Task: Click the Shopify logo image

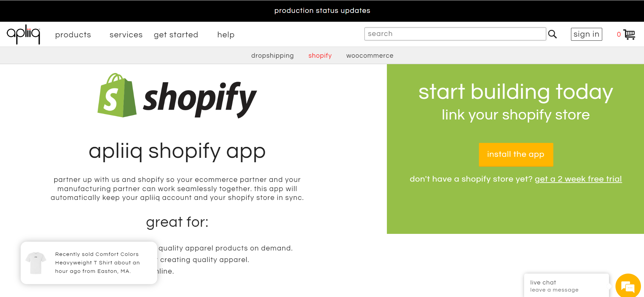Action: (177, 96)
